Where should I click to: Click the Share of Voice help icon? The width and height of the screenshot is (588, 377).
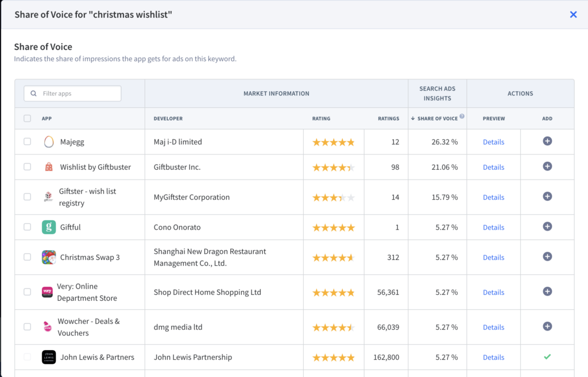pyautogui.click(x=462, y=116)
